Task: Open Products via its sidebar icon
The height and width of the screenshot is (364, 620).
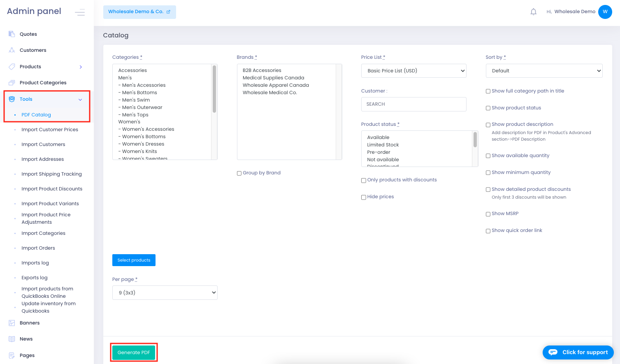Action: [x=12, y=66]
